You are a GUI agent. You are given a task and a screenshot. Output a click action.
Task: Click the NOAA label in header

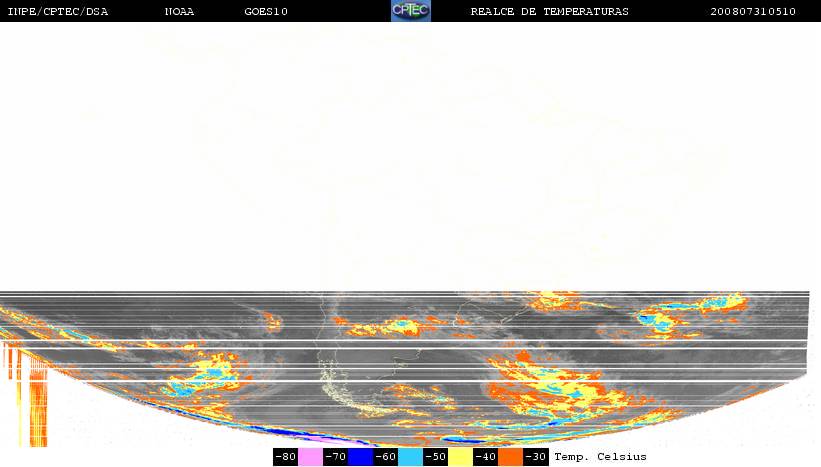click(x=180, y=12)
